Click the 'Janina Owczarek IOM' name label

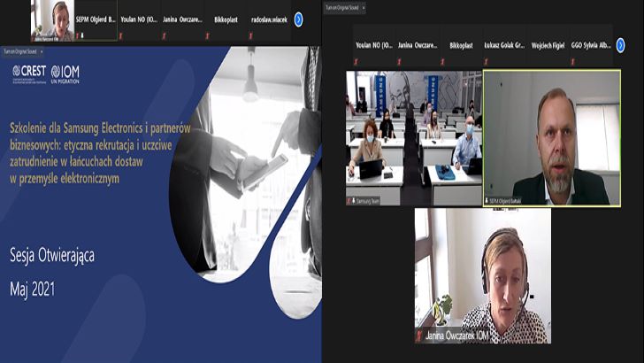pos(457,336)
